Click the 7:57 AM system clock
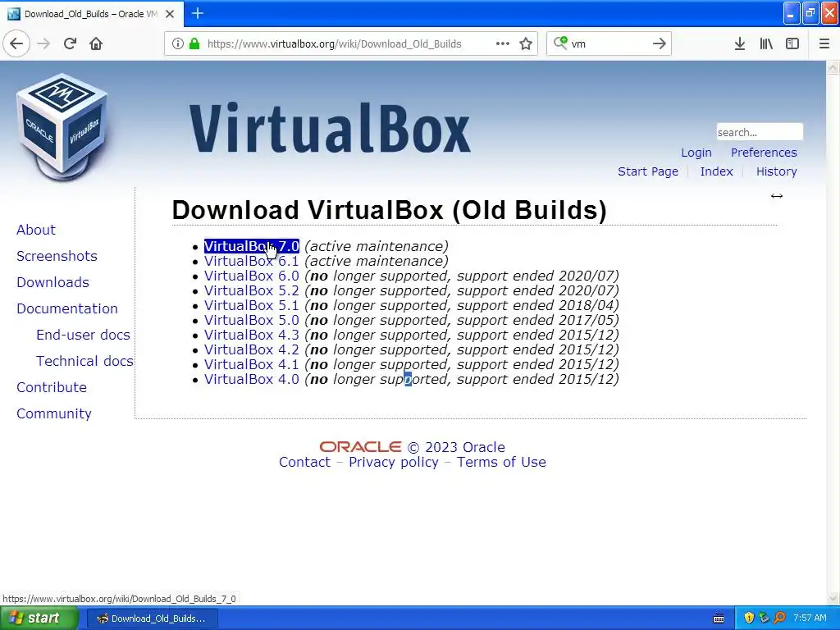The height and width of the screenshot is (630, 840). (x=810, y=619)
